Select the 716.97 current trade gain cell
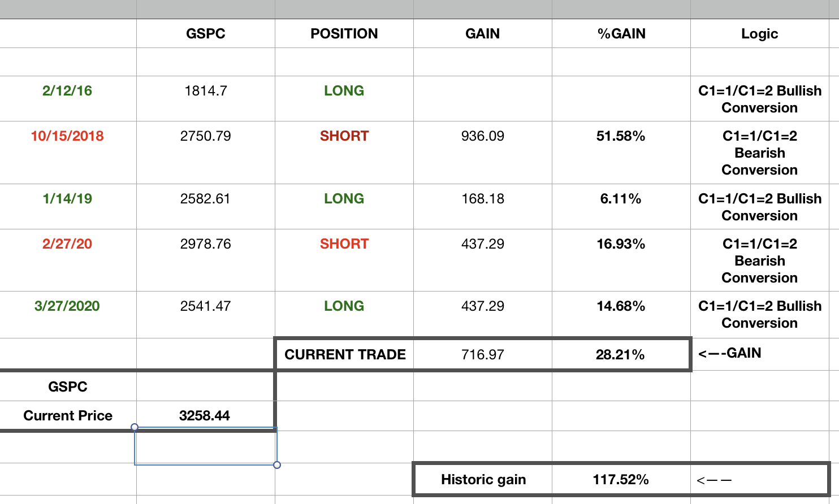839x504 pixels. click(x=482, y=355)
